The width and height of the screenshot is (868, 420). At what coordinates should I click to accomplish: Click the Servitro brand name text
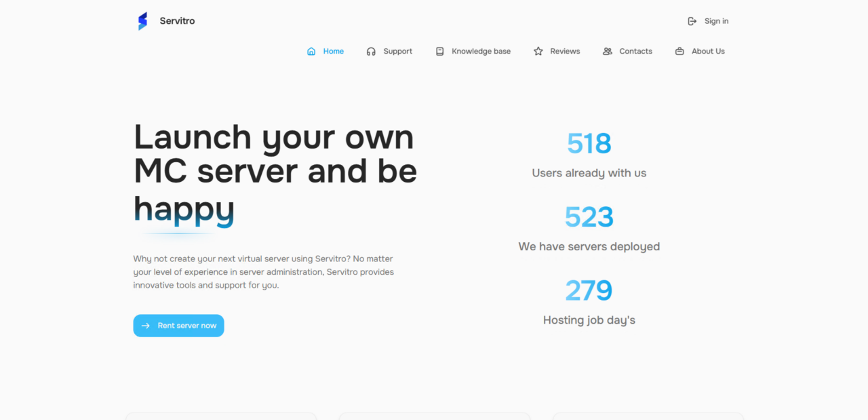click(x=177, y=21)
